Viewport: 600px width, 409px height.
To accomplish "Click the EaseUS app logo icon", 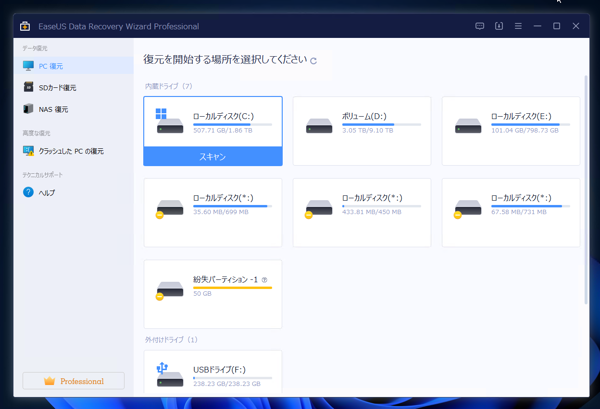I will pos(25,26).
